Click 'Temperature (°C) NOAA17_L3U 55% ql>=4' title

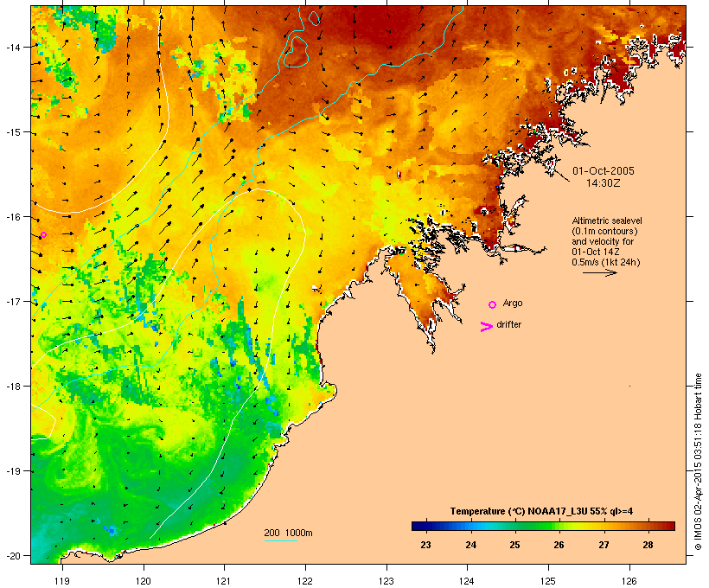coord(542,511)
